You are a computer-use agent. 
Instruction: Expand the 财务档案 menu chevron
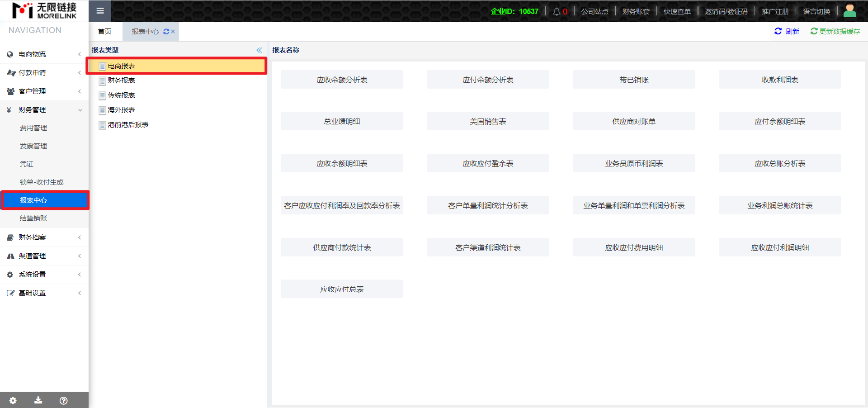tap(80, 237)
